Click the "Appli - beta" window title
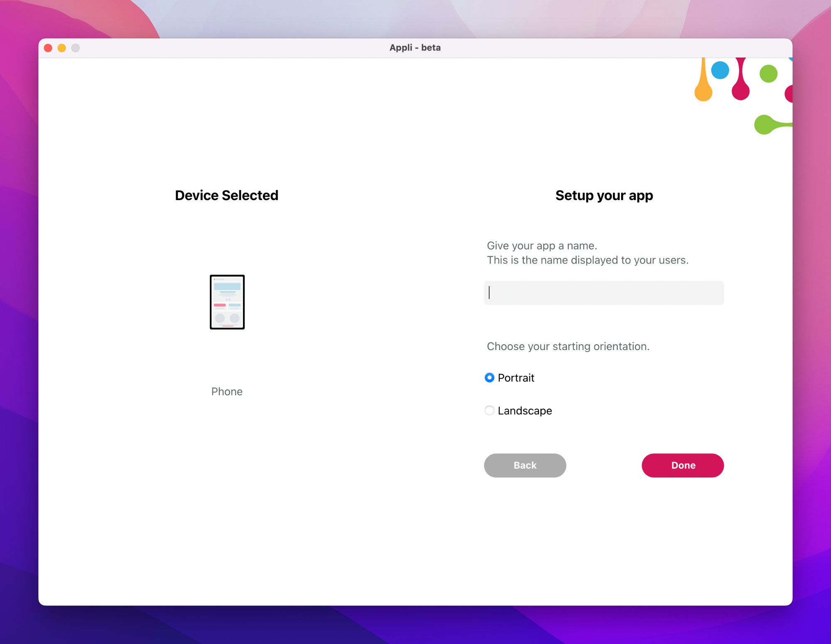Image resolution: width=831 pixels, height=644 pixels. coord(415,48)
